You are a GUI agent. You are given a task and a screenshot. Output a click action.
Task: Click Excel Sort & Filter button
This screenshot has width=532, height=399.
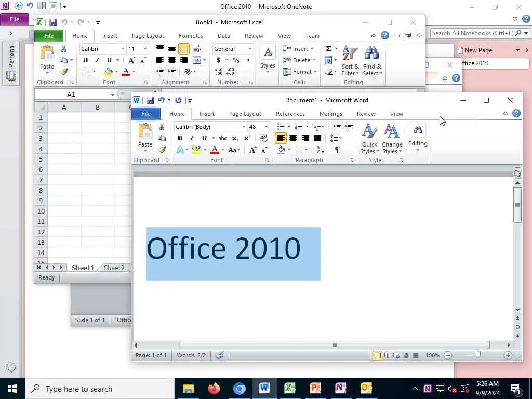pos(350,61)
